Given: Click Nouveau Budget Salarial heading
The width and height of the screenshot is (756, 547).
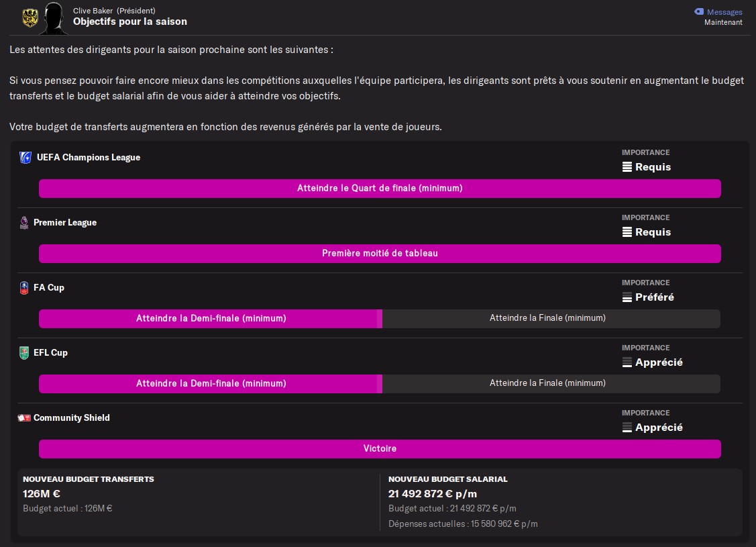Looking at the screenshot, I should point(448,479).
